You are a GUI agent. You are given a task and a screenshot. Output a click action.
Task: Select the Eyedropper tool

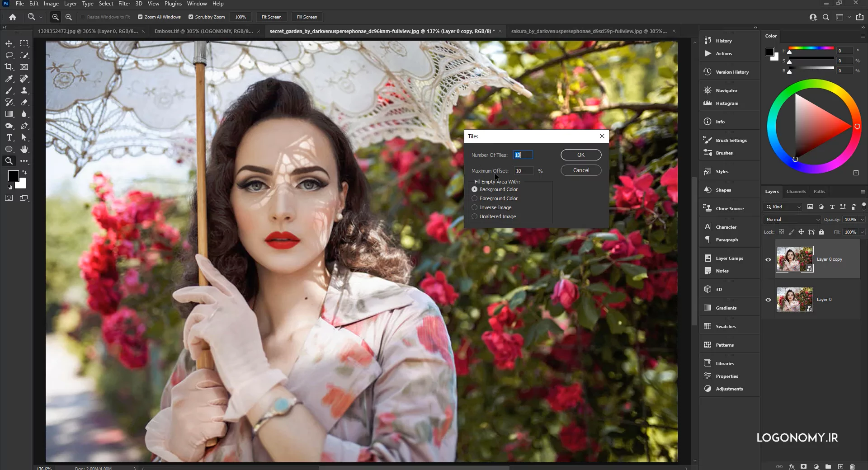[9, 79]
